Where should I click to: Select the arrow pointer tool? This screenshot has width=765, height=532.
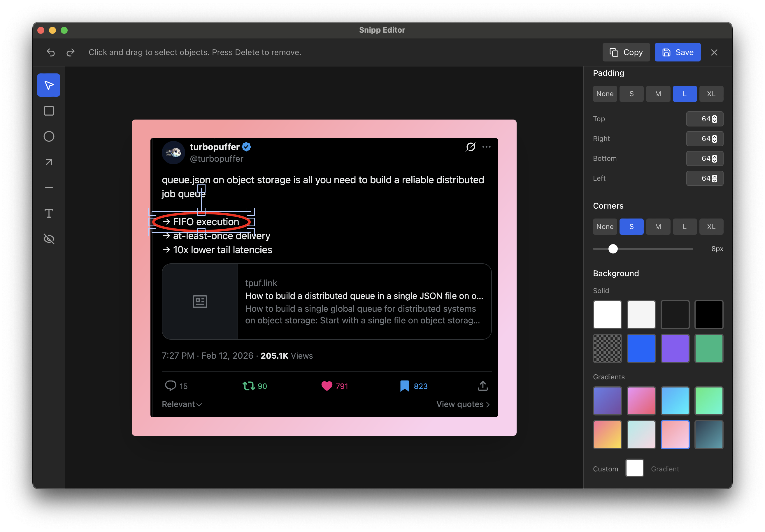[x=48, y=85]
